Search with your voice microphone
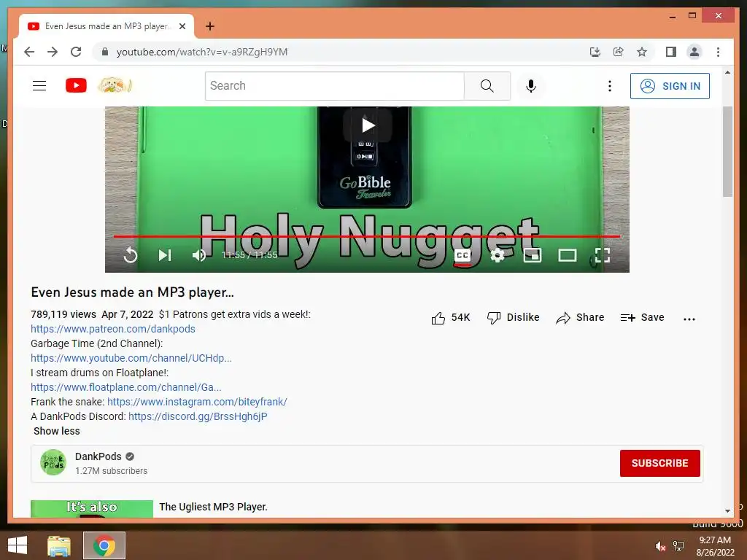The height and width of the screenshot is (560, 747). click(531, 86)
